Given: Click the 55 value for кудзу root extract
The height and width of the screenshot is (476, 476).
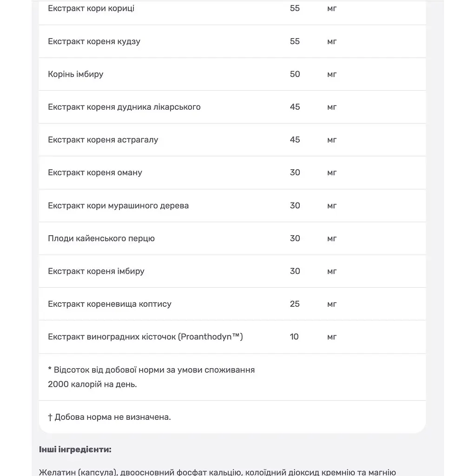Looking at the screenshot, I should point(295,41).
